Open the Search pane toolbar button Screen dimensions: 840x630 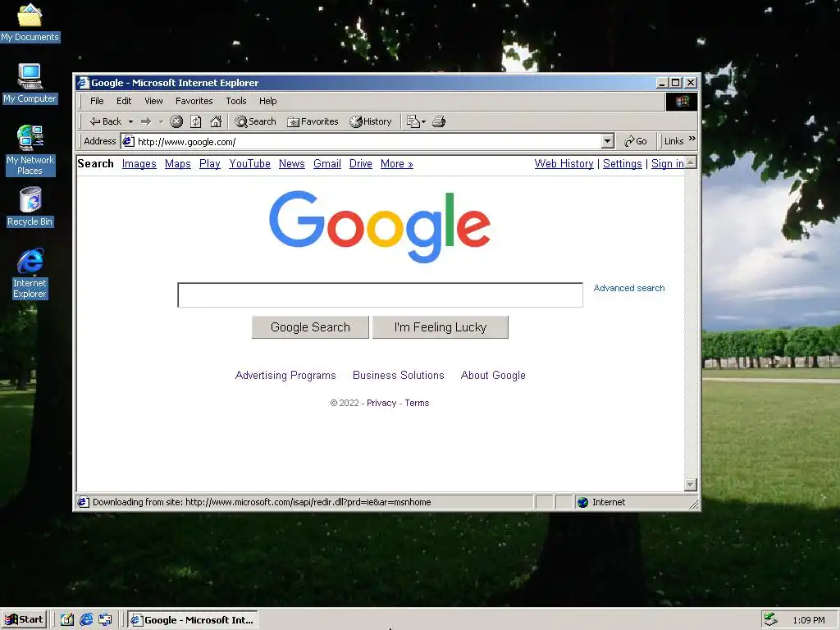pos(256,121)
